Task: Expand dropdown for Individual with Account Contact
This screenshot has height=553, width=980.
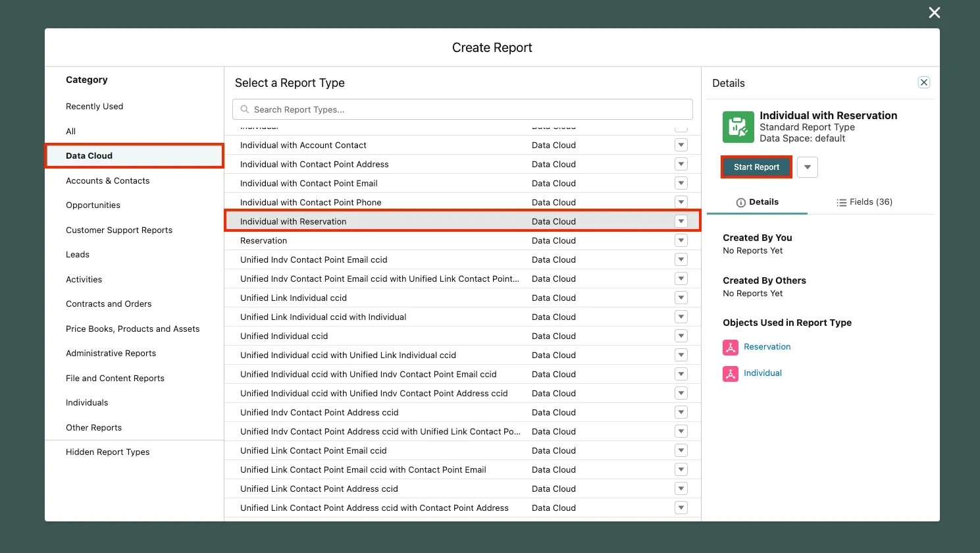Action: tap(681, 145)
